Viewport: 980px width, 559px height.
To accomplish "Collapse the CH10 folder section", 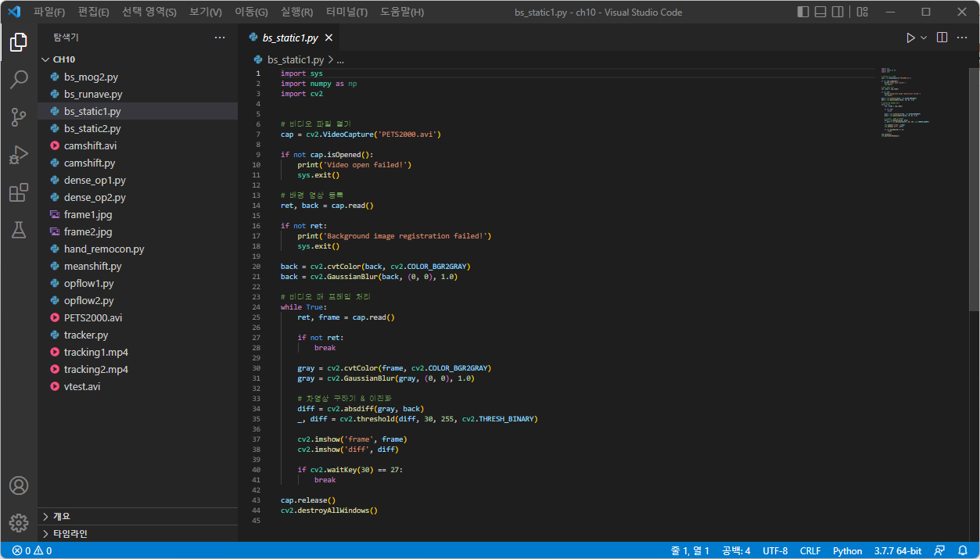I will (x=138, y=59).
